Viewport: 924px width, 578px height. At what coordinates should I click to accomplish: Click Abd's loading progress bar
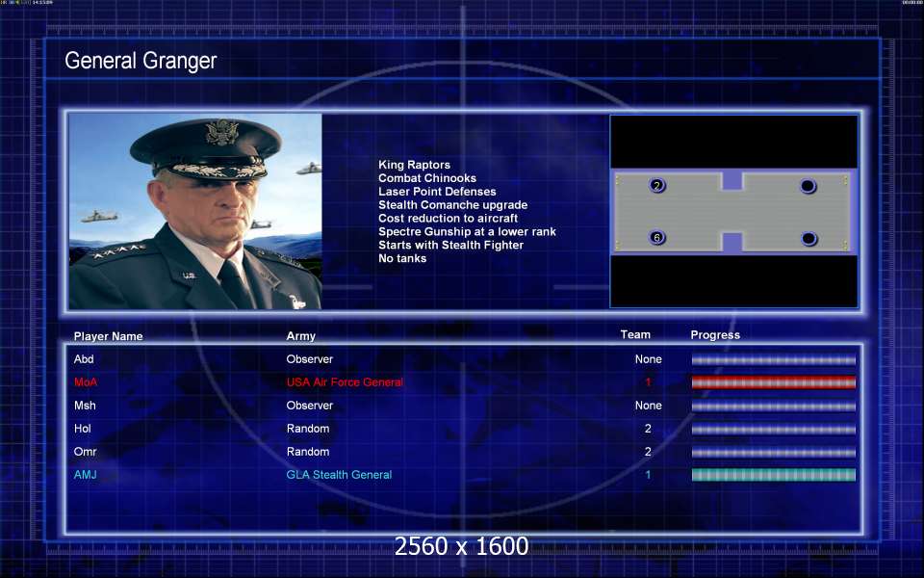pyautogui.click(x=774, y=359)
